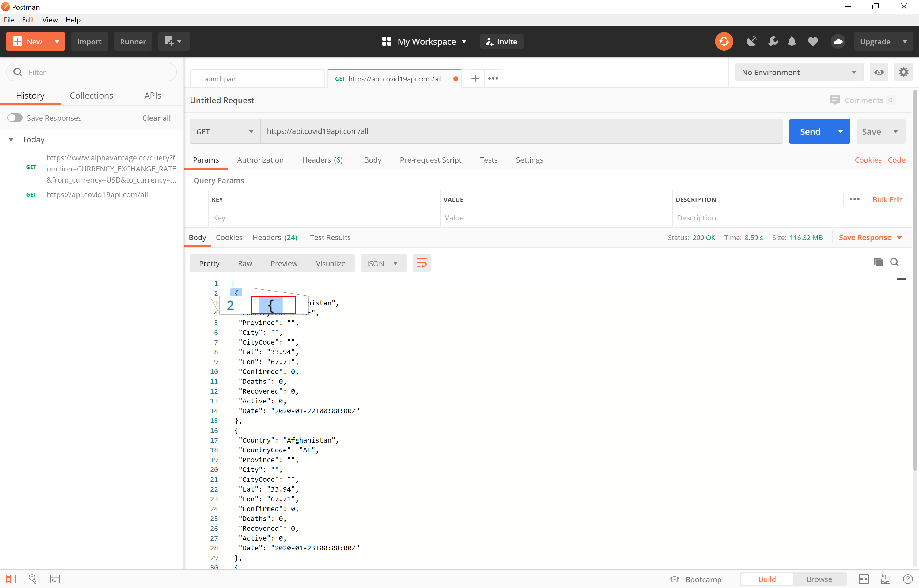Switch to the Collections tab
The image size is (919, 588).
[x=91, y=96]
